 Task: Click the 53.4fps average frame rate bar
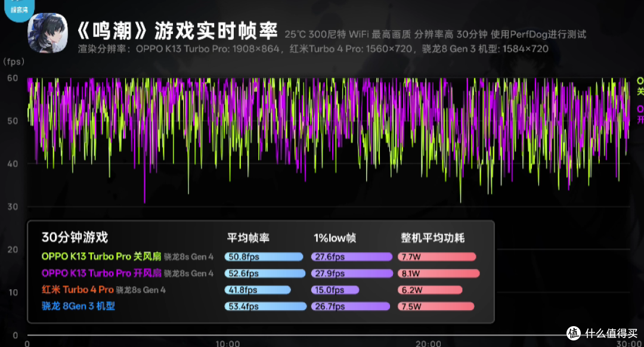265,306
